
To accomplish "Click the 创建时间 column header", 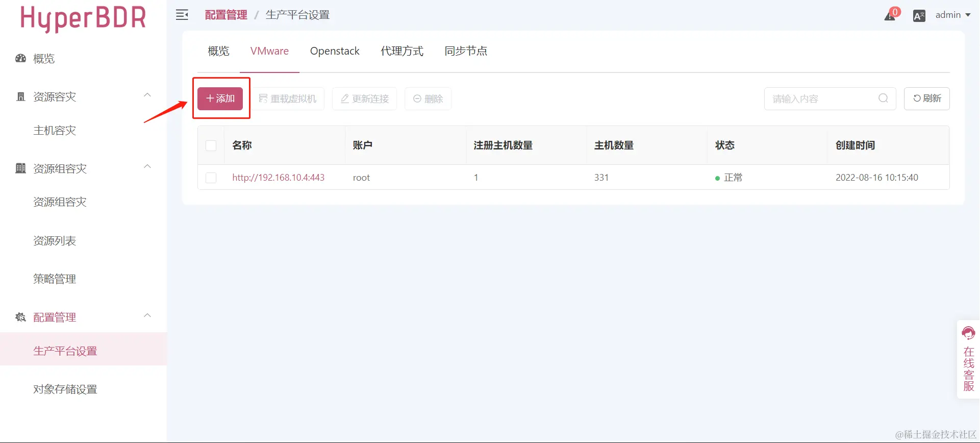I will click(855, 145).
